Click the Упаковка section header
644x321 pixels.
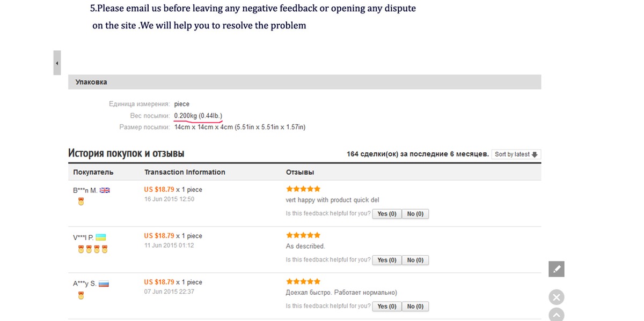[x=304, y=82]
